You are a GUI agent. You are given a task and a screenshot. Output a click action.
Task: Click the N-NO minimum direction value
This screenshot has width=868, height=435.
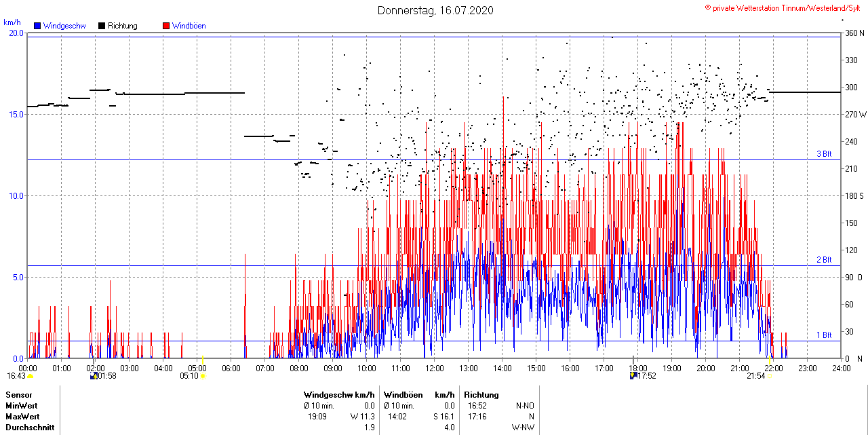tap(525, 406)
